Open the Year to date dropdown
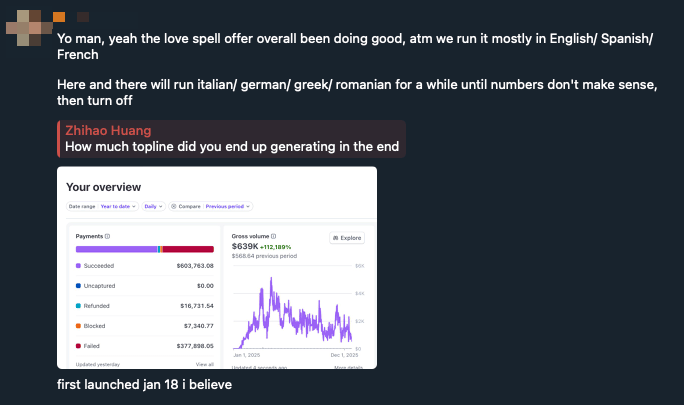The image size is (684, 405). tap(118, 206)
